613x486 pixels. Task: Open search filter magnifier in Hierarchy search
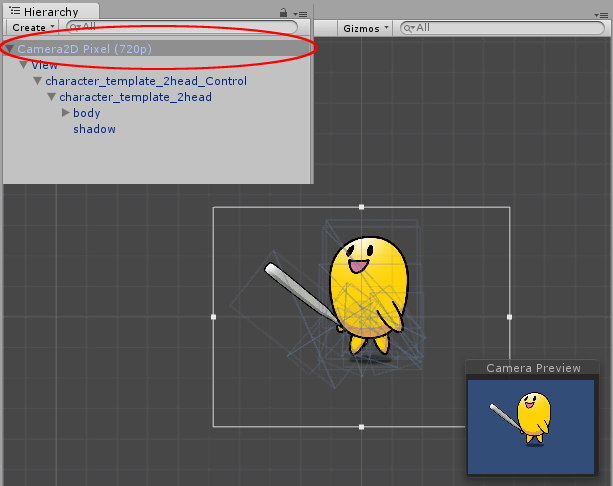click(75, 27)
